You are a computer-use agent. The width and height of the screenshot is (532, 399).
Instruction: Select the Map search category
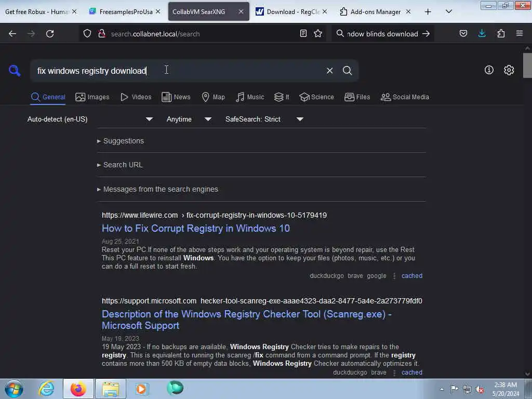pos(214,97)
